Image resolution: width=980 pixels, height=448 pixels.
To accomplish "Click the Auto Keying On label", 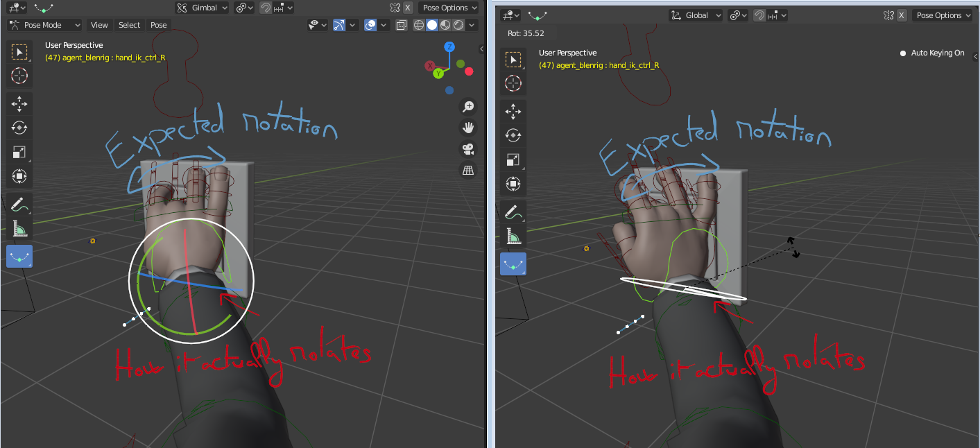I will [938, 53].
